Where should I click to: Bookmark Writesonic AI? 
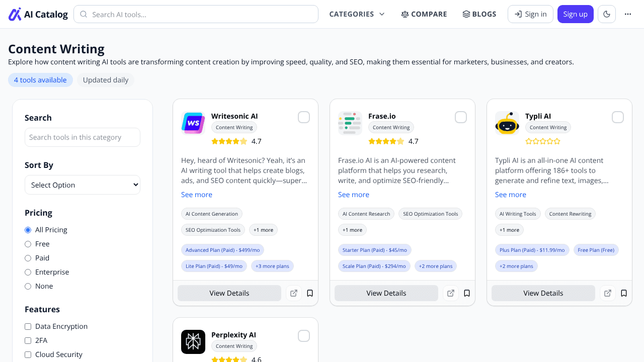tap(310, 293)
